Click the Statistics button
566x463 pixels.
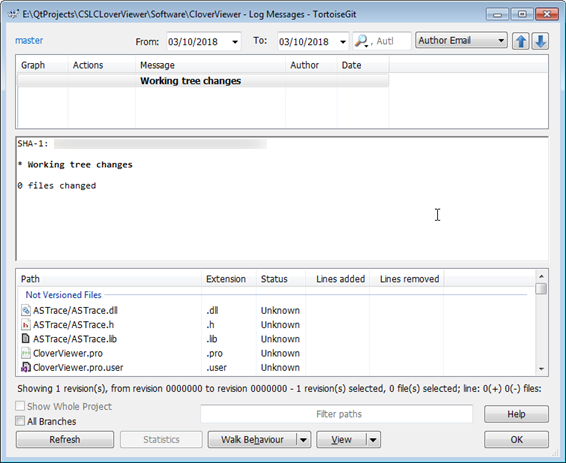point(161,440)
